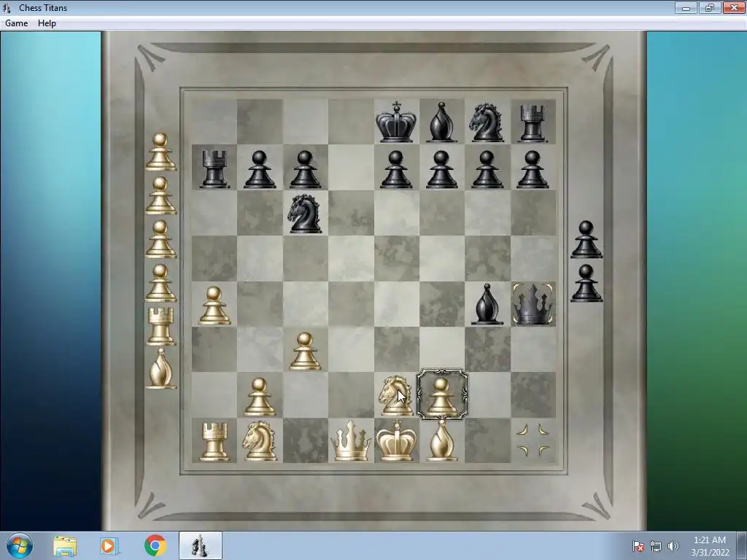Select the black pawn on e7
Image resolution: width=747 pixels, height=560 pixels.
396,169
